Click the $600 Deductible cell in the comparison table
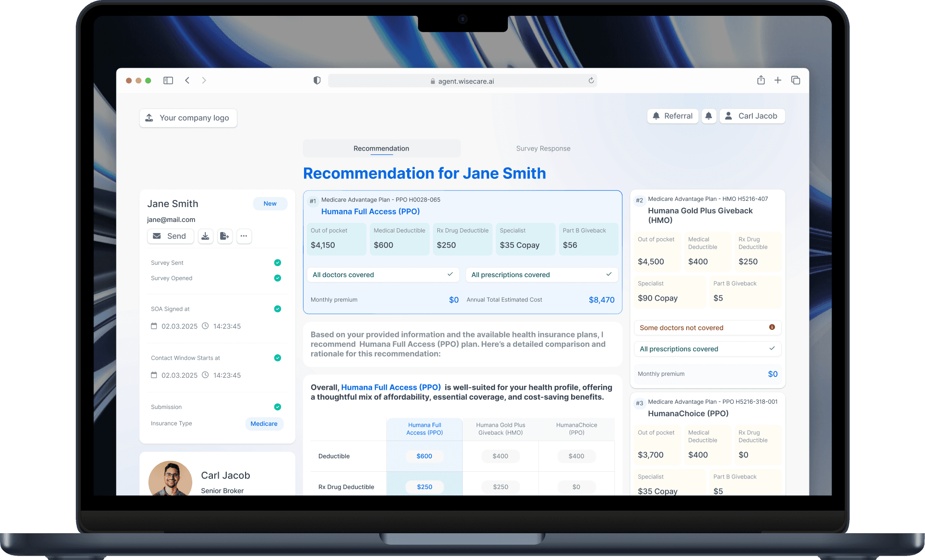This screenshot has width=925, height=560. pos(424,456)
